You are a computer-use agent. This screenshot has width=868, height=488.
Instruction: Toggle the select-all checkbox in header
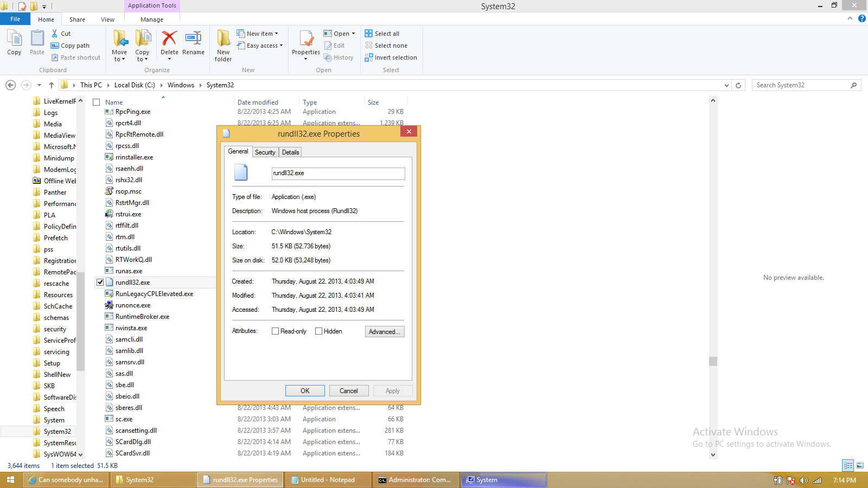click(97, 102)
